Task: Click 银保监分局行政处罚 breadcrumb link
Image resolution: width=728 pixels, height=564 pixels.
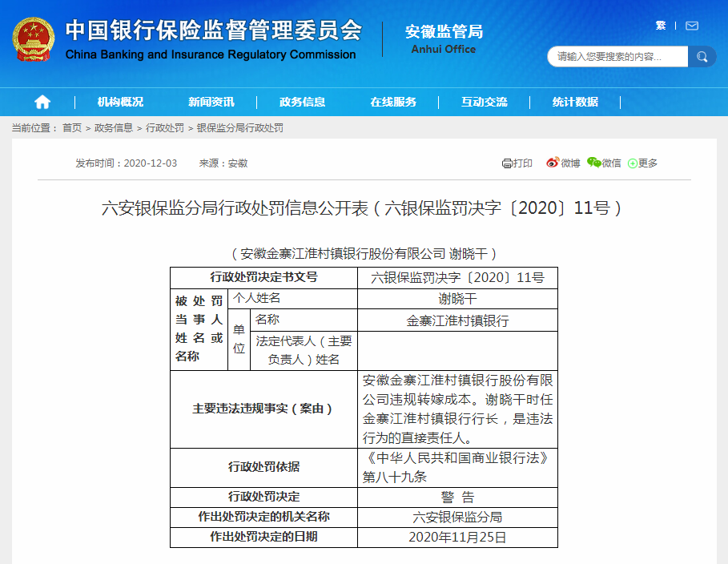Action: click(240, 127)
